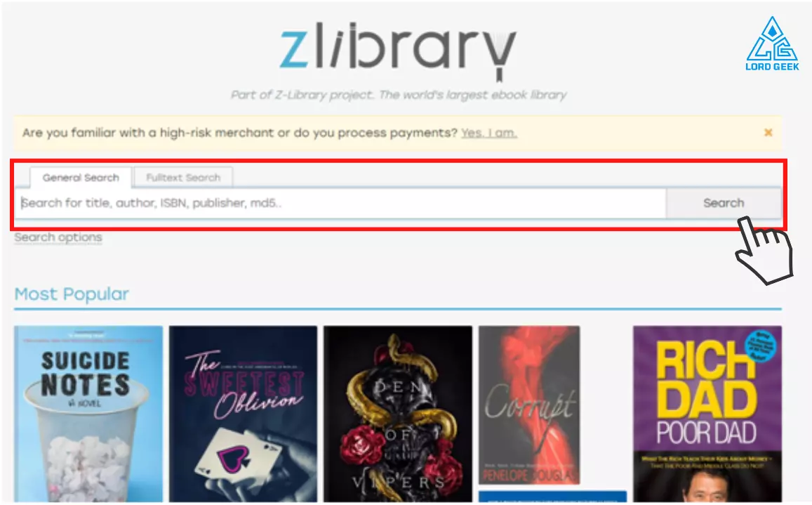
Task: Click the Z-Library project tagline text
Action: 398,95
